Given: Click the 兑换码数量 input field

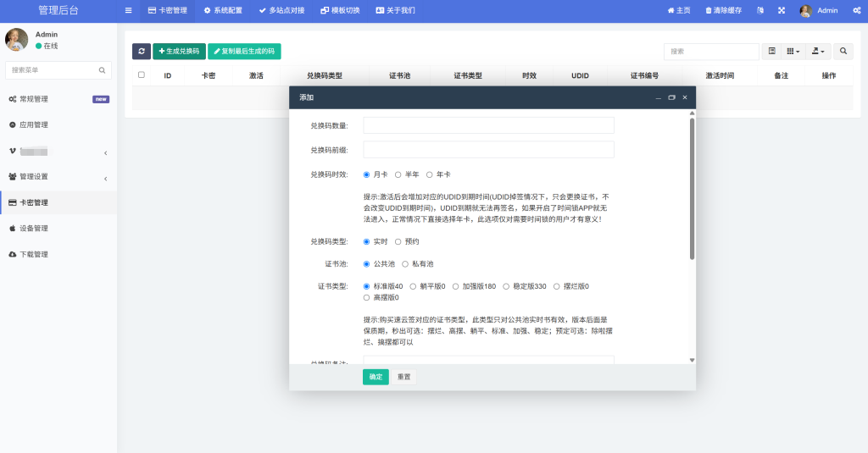Looking at the screenshot, I should click(488, 125).
